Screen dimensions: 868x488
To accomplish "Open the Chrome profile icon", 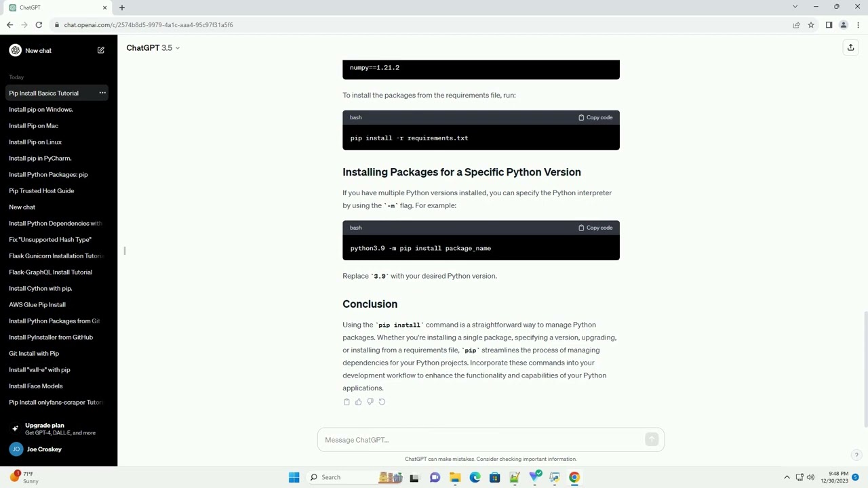I will [844, 25].
